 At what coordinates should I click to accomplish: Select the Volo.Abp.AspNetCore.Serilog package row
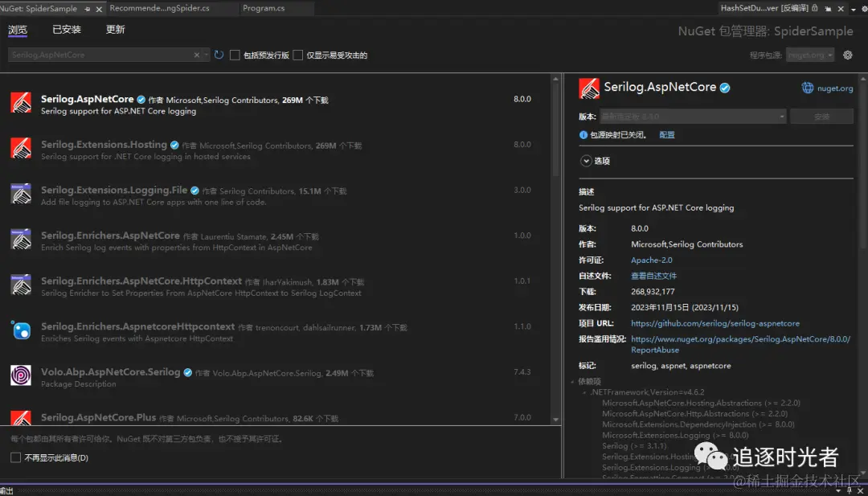276,376
